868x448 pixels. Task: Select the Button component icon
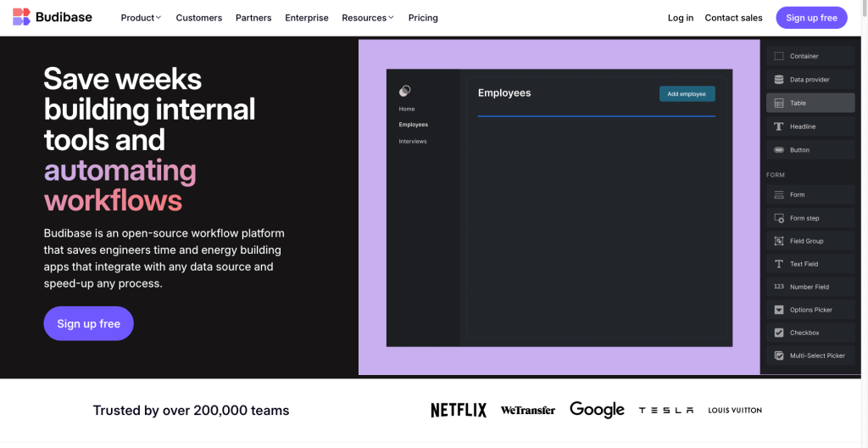click(x=779, y=150)
